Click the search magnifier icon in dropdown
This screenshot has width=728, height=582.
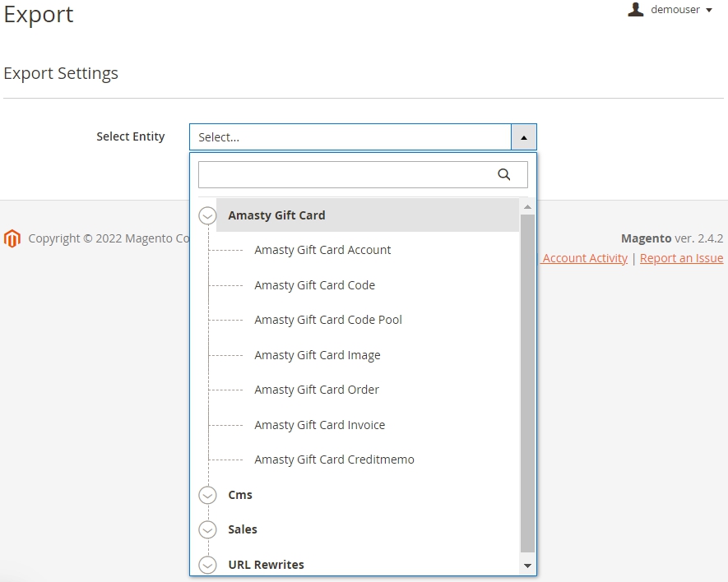[x=503, y=174]
